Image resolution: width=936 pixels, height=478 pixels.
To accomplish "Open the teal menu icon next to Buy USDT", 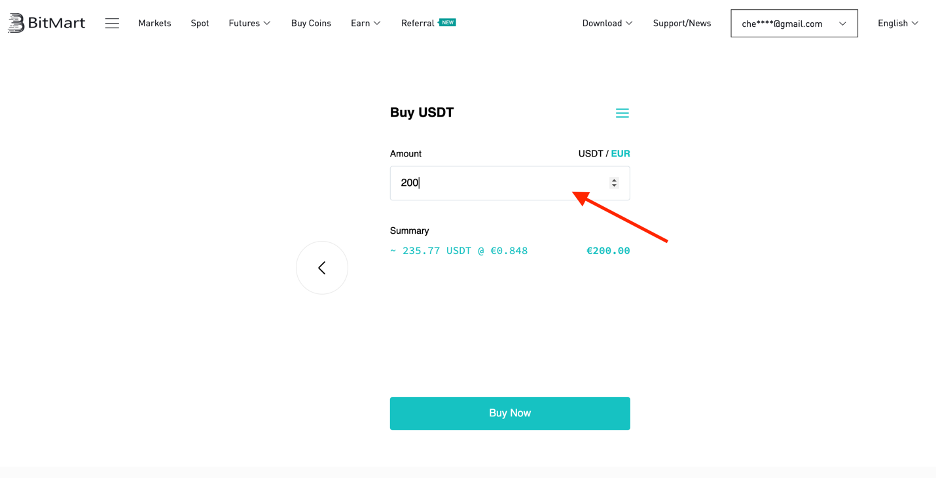I will click(622, 113).
